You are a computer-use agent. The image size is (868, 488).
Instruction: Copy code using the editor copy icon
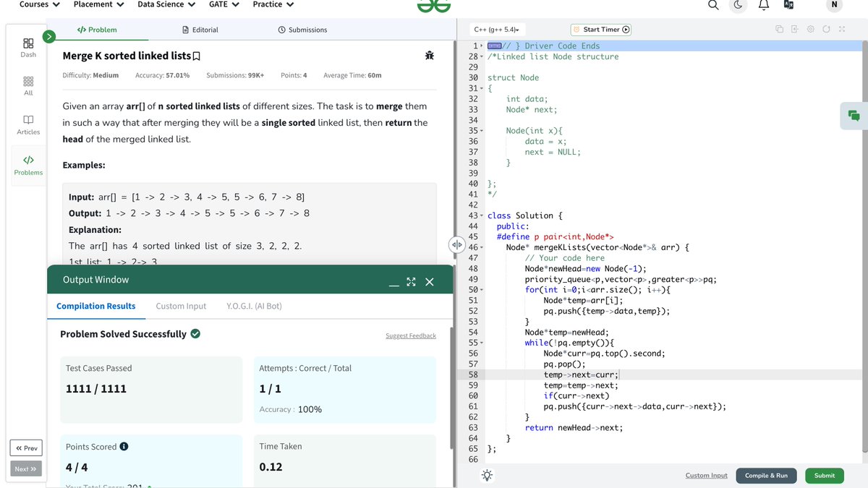(x=779, y=30)
